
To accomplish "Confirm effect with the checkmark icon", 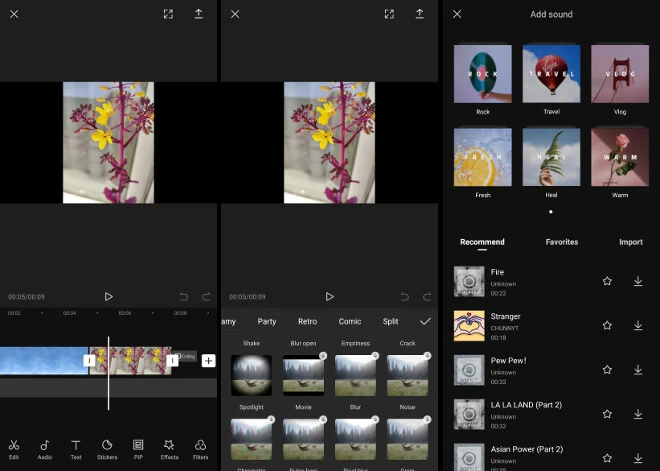I will pyautogui.click(x=425, y=321).
